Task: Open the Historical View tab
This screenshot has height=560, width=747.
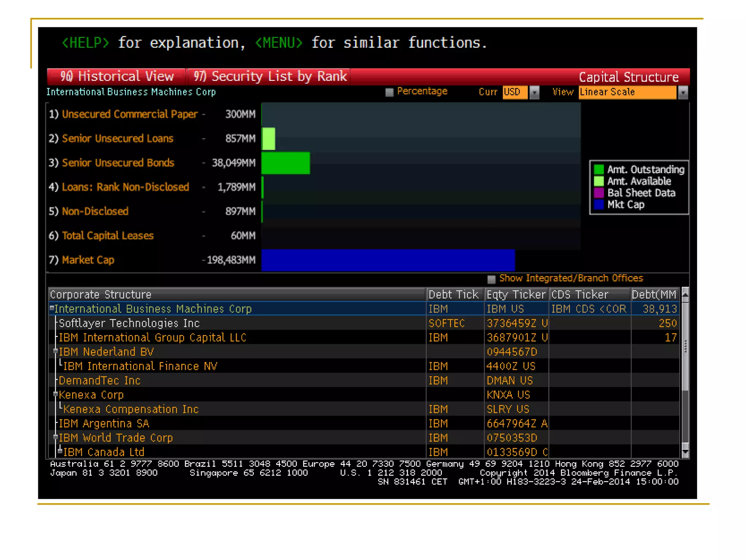Action: (117, 77)
